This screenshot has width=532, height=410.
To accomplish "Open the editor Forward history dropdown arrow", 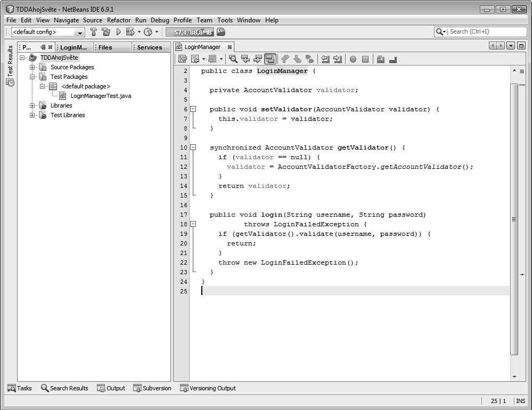I will coord(221,59).
